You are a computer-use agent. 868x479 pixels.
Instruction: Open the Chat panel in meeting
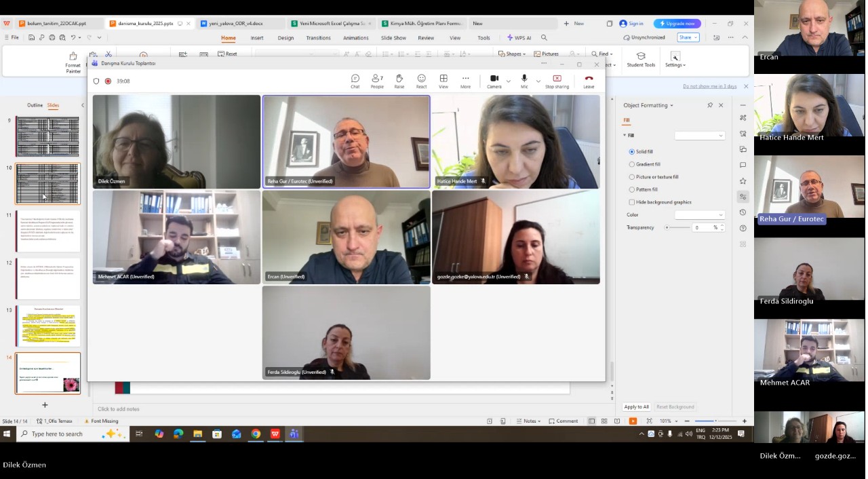point(355,81)
